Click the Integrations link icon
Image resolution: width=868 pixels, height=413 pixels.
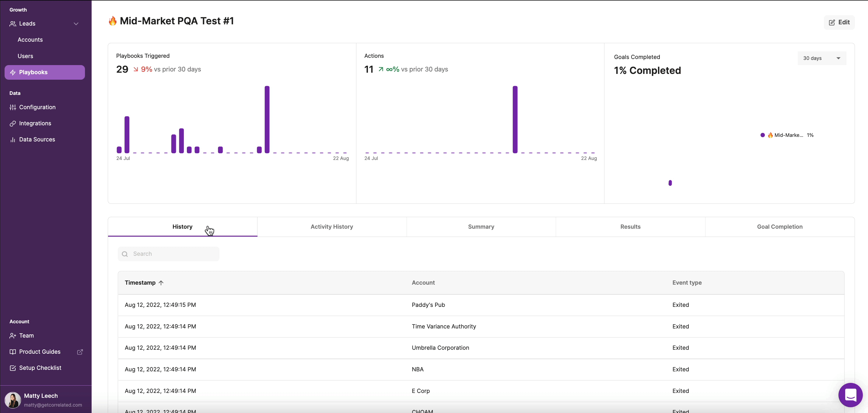[x=13, y=123]
